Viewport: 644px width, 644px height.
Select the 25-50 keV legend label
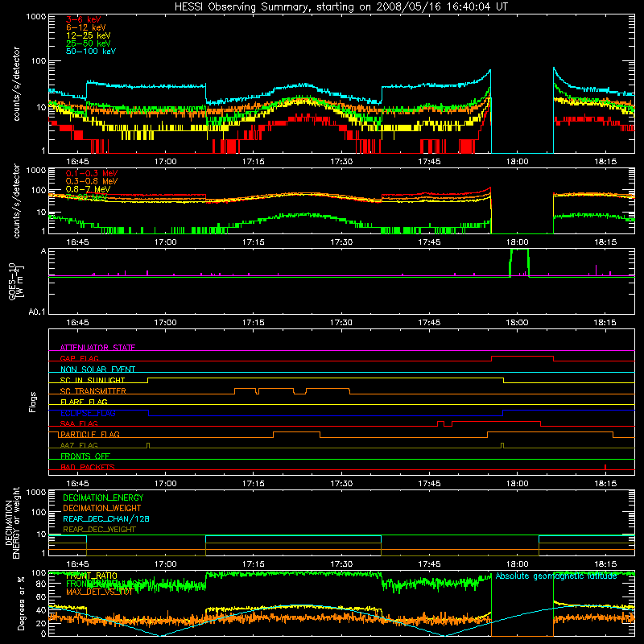point(88,43)
